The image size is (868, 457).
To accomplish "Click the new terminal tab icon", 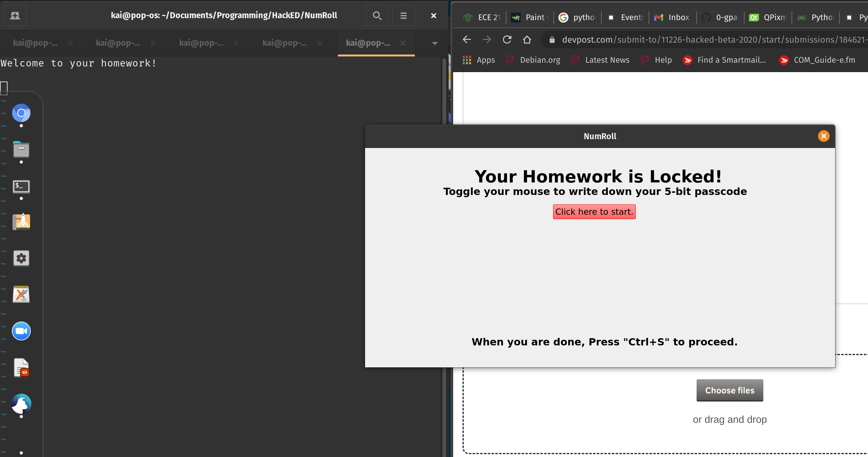I will click(15, 15).
